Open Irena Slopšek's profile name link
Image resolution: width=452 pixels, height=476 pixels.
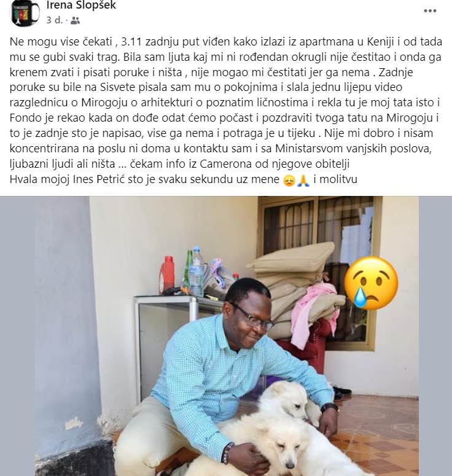81,5
